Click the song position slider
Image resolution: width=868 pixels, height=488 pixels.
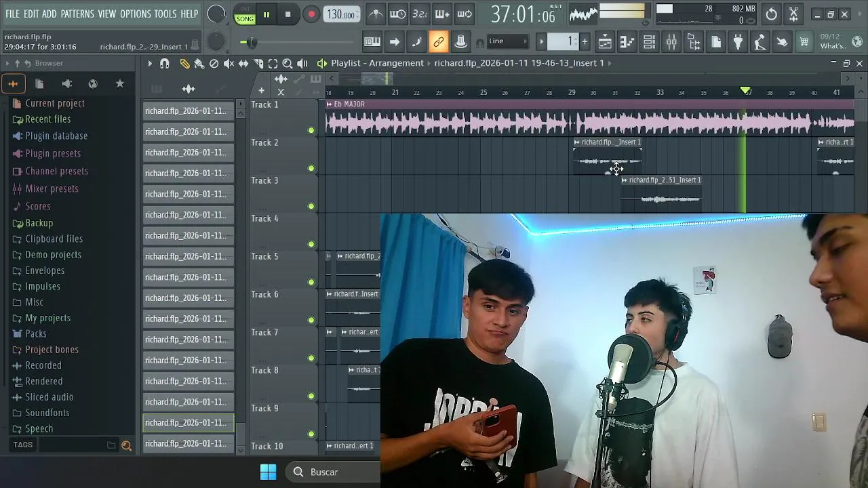click(x=296, y=42)
